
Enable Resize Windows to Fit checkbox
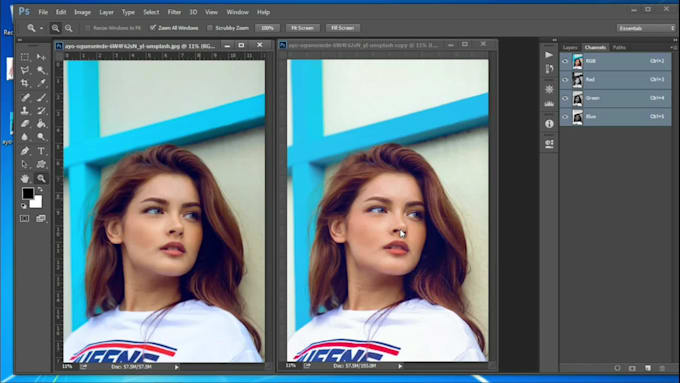[x=88, y=28]
